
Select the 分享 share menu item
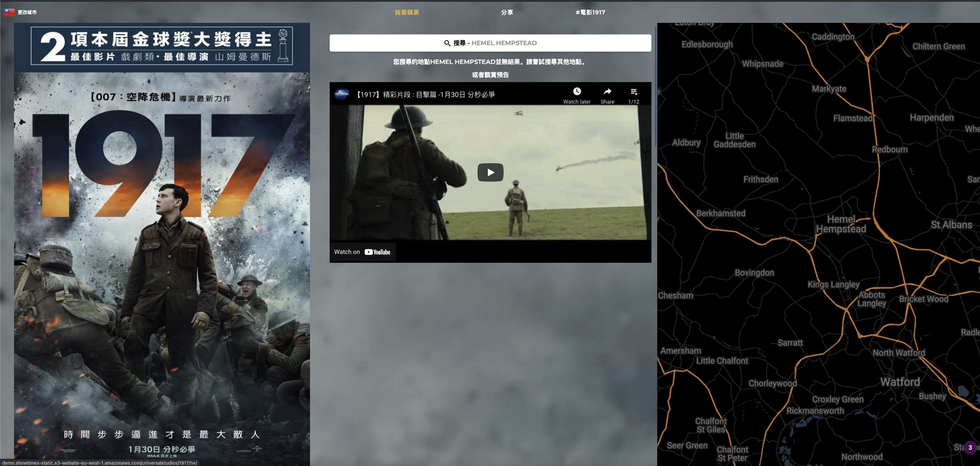click(x=507, y=12)
